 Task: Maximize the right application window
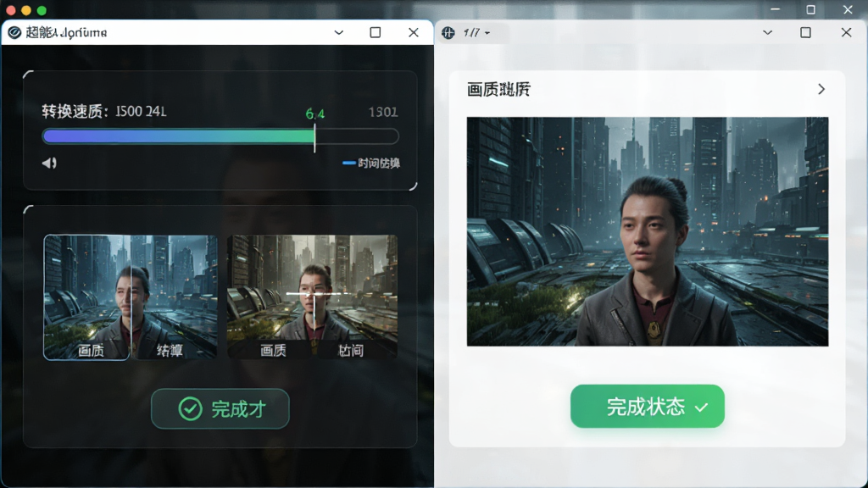tap(805, 33)
